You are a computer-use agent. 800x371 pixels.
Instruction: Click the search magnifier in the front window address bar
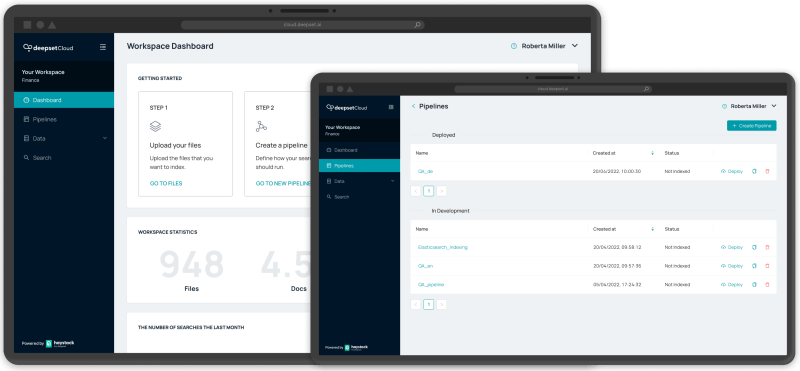click(x=646, y=89)
